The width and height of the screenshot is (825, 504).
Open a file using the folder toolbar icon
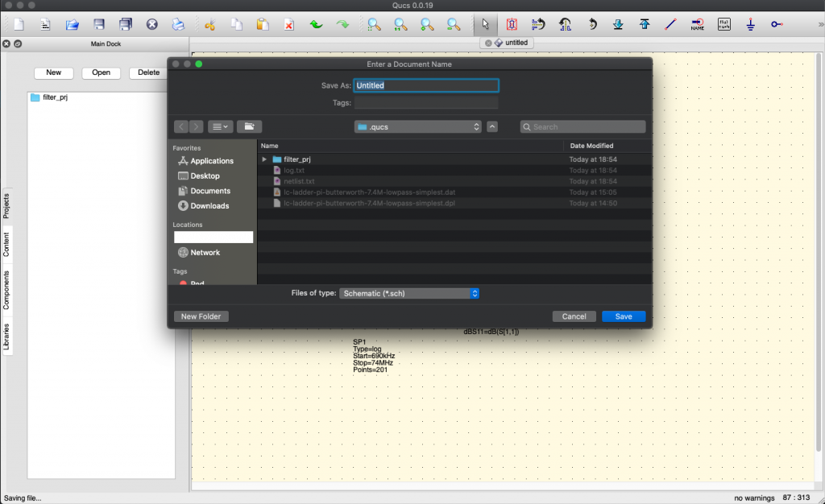tap(72, 24)
